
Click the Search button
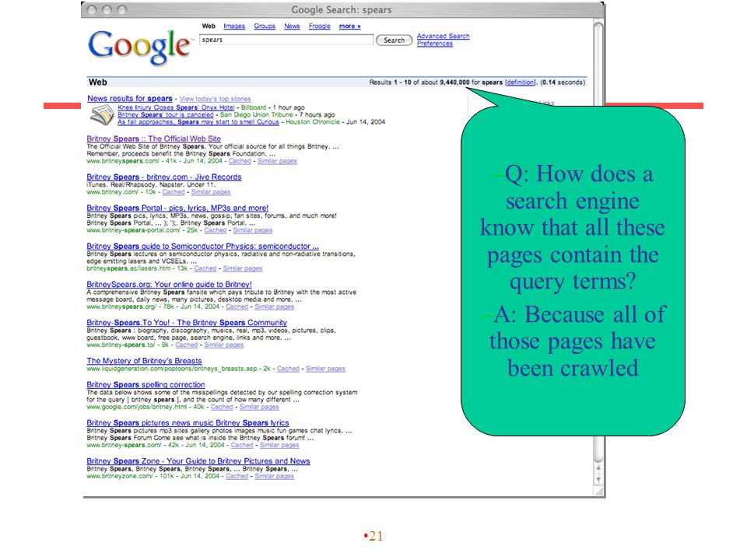[x=394, y=40]
